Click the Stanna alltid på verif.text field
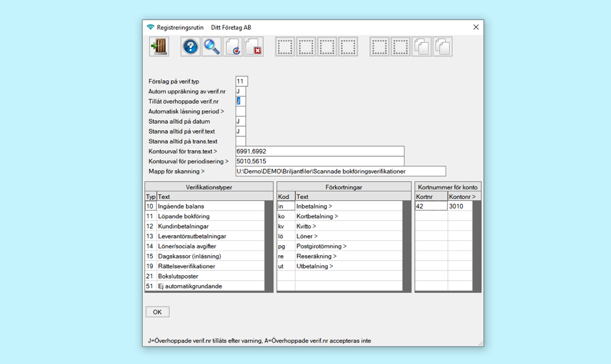Image resolution: width=611 pixels, height=364 pixels. [240, 131]
